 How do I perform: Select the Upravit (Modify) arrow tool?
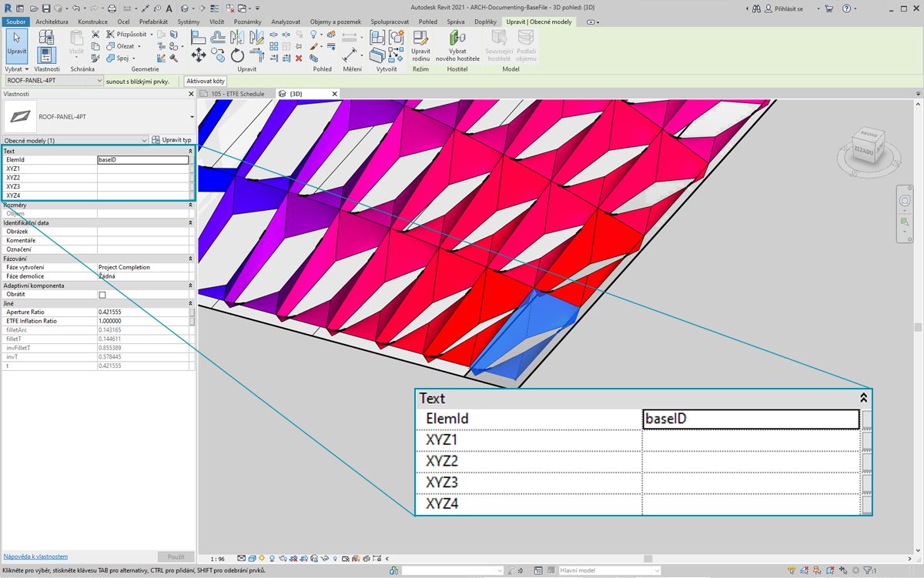tap(15, 45)
